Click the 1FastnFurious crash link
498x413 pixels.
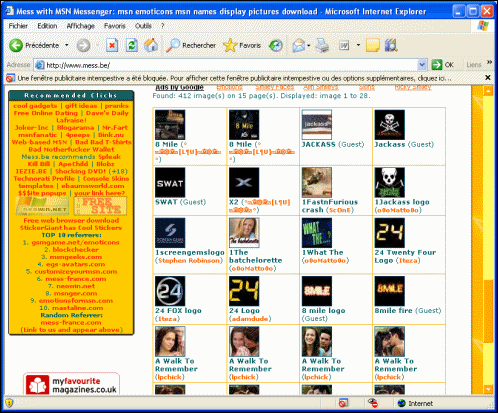point(330,206)
